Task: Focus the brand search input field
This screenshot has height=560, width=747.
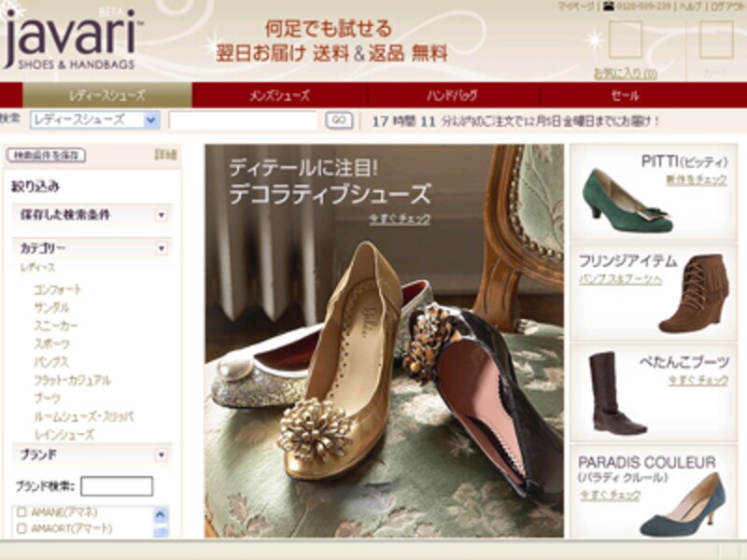Action: (117, 486)
